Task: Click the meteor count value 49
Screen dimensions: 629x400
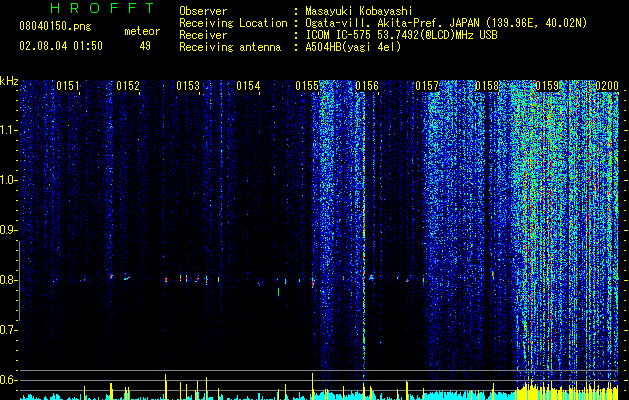Action: click(x=145, y=46)
